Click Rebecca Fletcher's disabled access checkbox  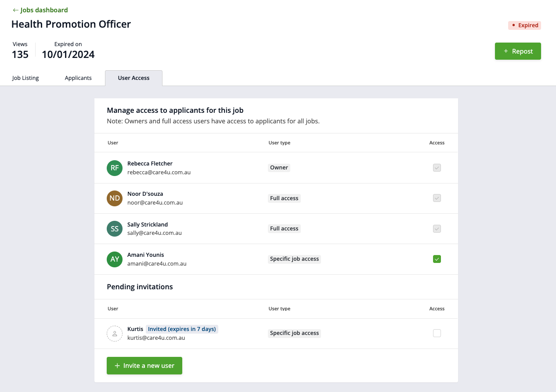click(x=437, y=168)
